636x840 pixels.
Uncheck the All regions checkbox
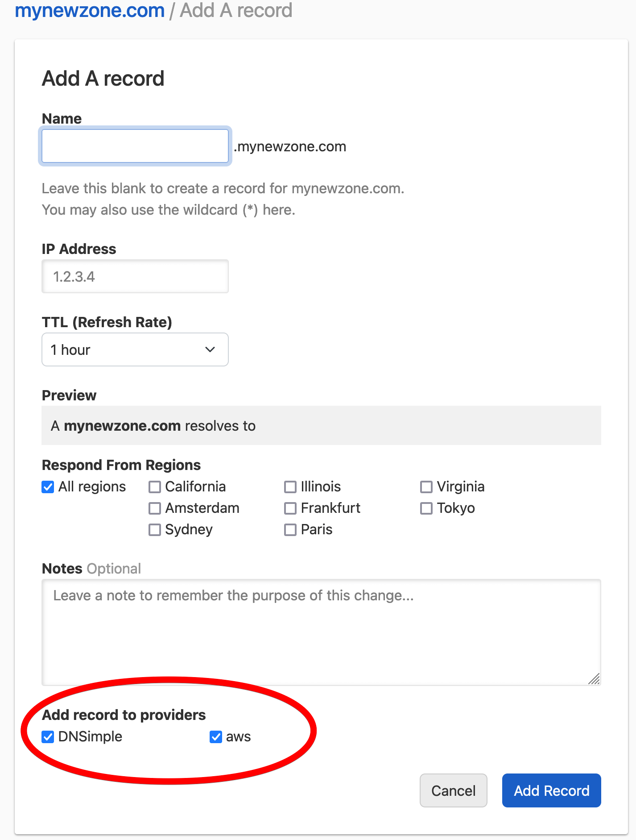click(x=48, y=487)
